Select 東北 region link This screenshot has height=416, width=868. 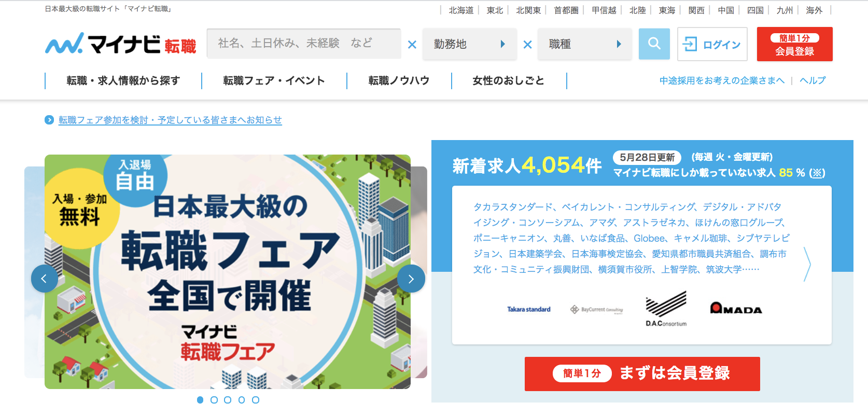tap(495, 10)
